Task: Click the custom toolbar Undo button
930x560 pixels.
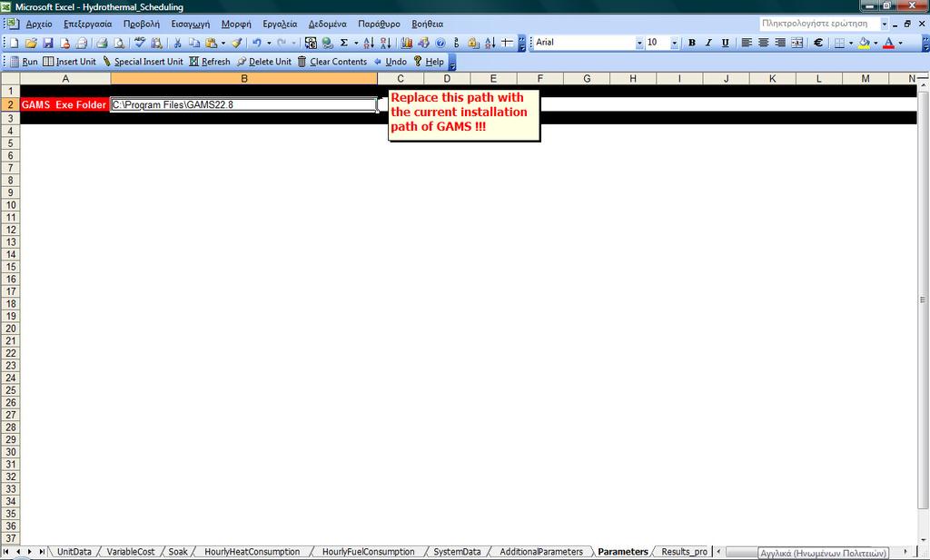Action: (x=391, y=62)
